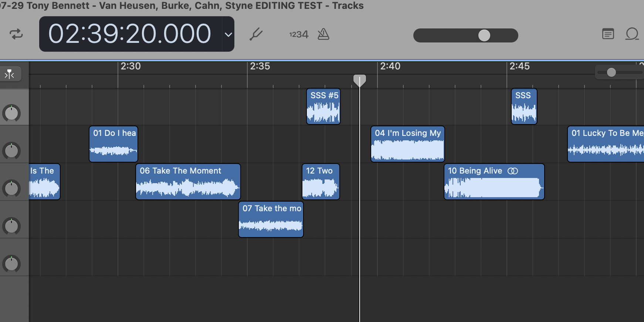The width and height of the screenshot is (644, 322).
Task: Click the first track's pan knob
Action: tap(11, 113)
